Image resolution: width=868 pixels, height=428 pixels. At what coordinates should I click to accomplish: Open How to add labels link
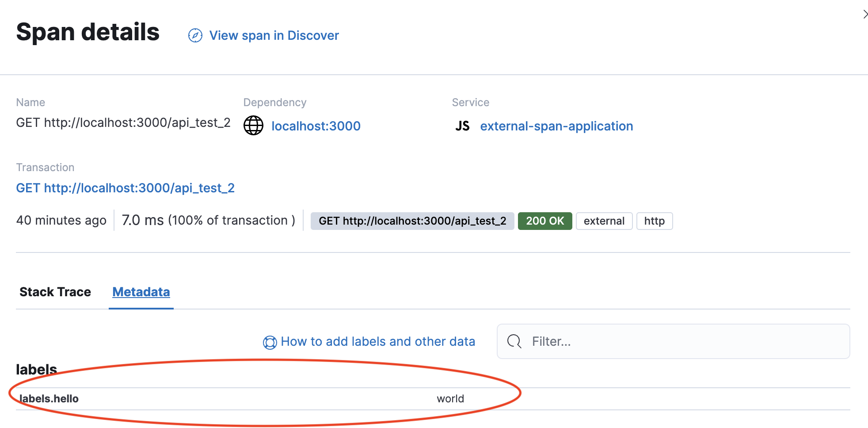pos(378,341)
